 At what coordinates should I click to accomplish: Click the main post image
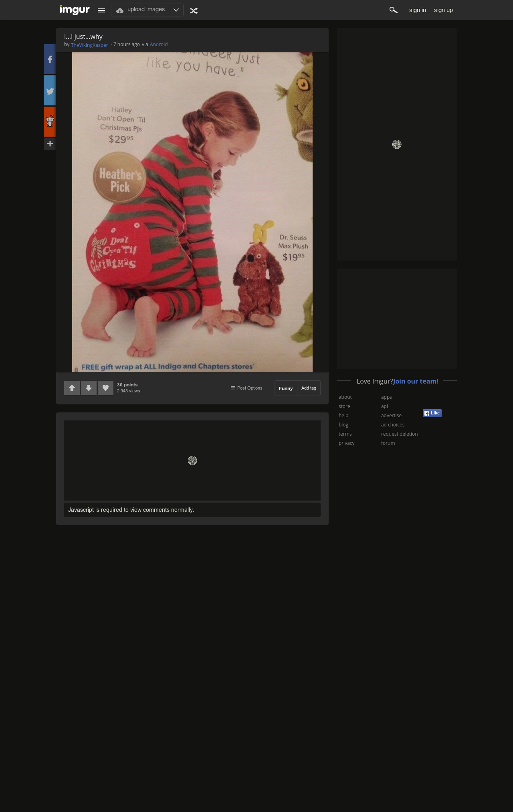click(x=192, y=212)
